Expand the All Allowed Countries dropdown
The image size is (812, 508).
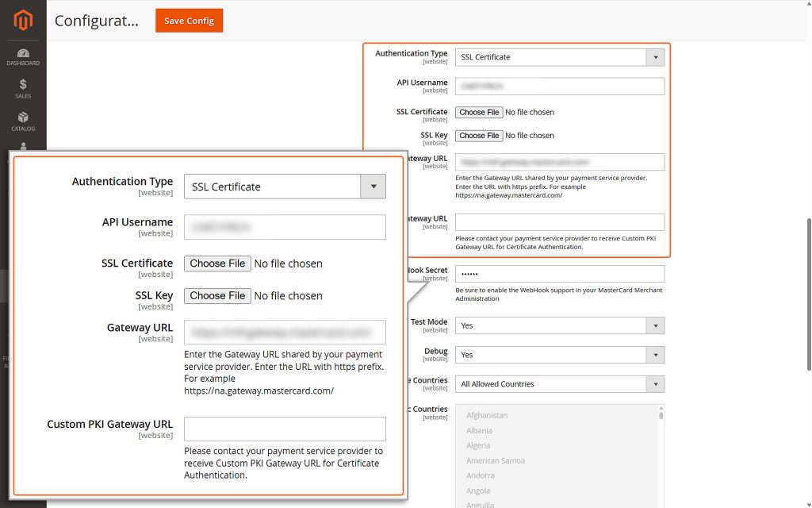[559, 384]
